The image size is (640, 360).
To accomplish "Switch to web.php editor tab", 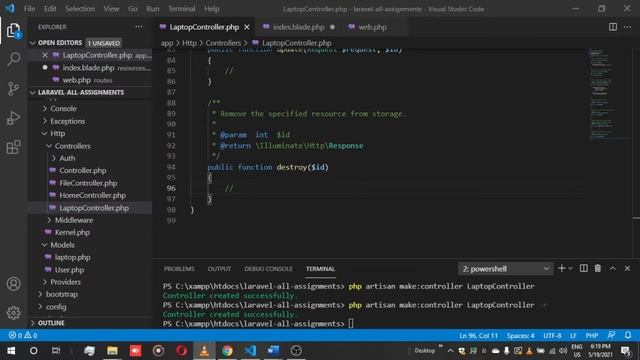I will pos(372,27).
